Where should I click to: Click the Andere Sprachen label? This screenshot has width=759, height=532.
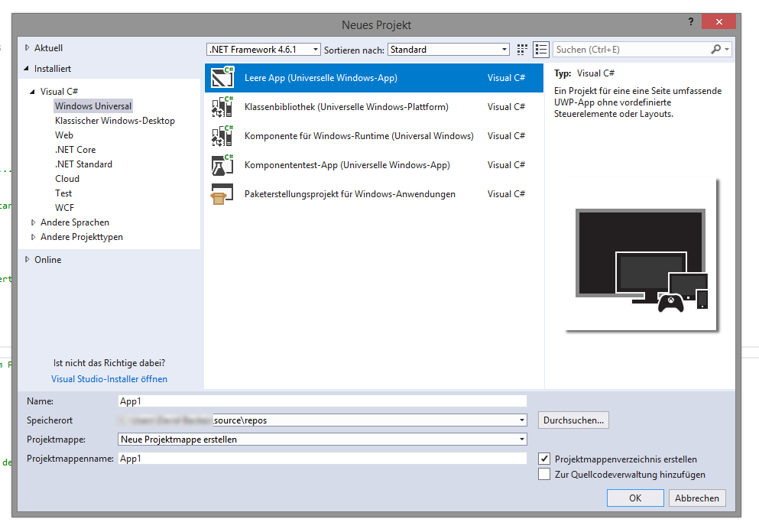point(75,222)
